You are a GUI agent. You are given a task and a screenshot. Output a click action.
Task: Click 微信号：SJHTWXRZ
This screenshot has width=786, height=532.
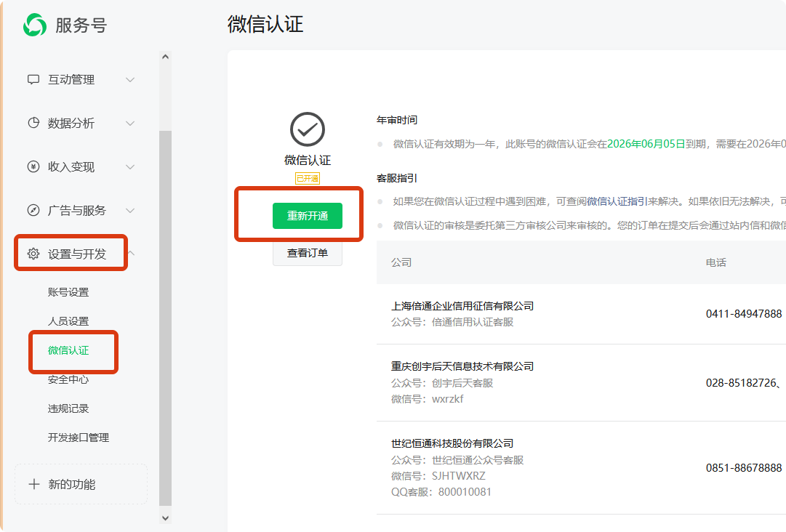pos(438,476)
